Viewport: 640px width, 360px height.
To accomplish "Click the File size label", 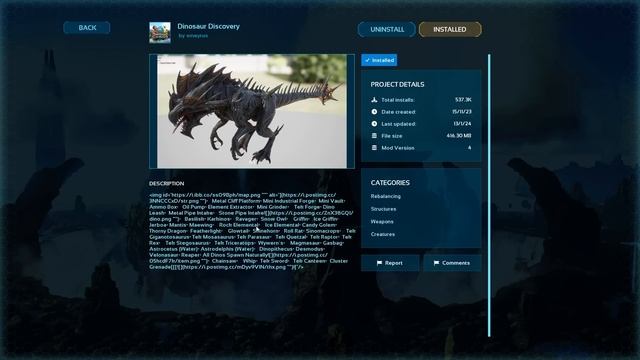I will pyautogui.click(x=392, y=136).
